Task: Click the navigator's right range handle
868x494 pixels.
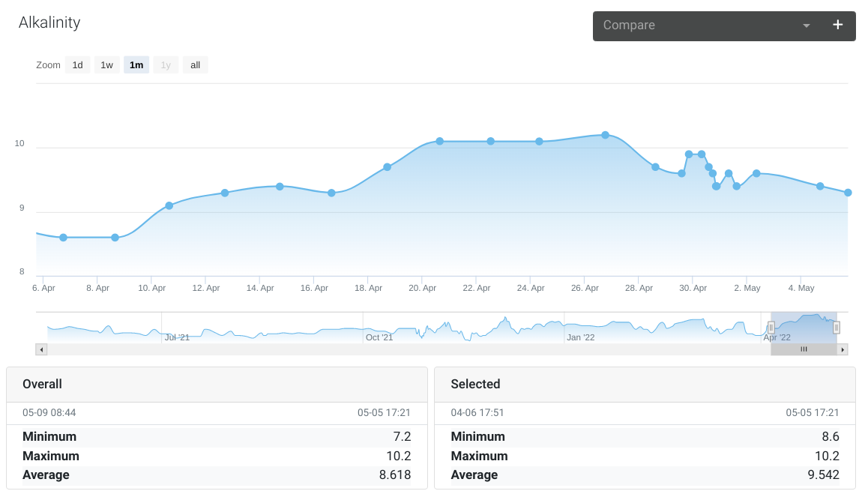Action: point(837,328)
